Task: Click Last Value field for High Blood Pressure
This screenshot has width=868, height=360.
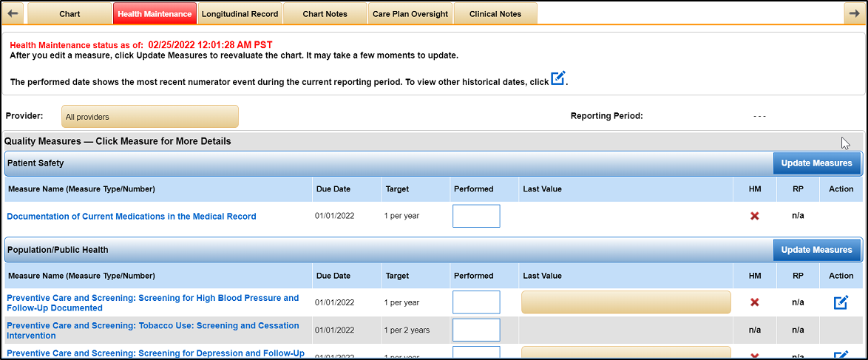Action: [x=625, y=302]
